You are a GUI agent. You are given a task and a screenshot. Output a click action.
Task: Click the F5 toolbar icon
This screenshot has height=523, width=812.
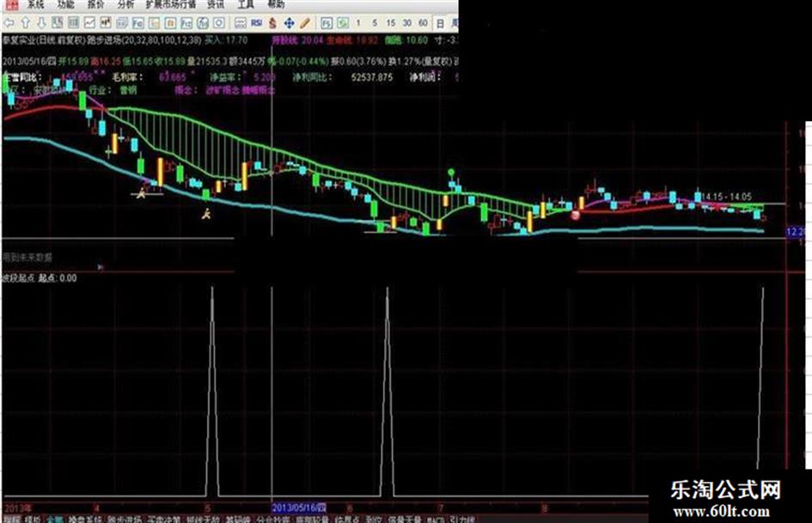[327, 23]
